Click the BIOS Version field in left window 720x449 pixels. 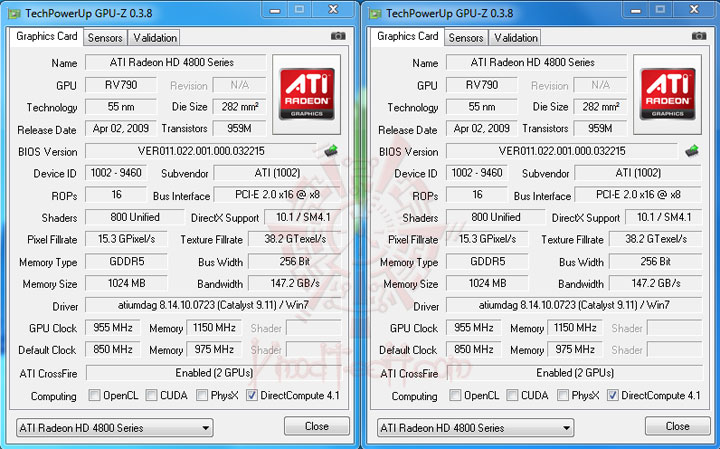point(201,151)
